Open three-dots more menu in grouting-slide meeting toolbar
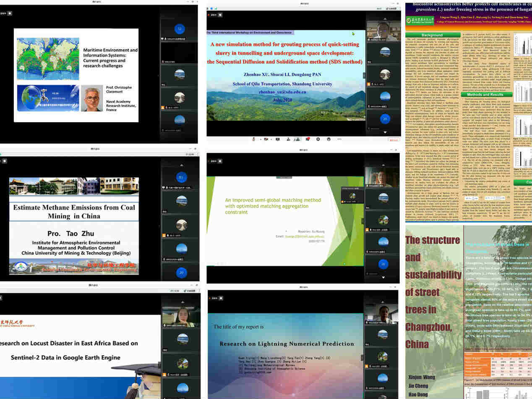 [x=339, y=139]
